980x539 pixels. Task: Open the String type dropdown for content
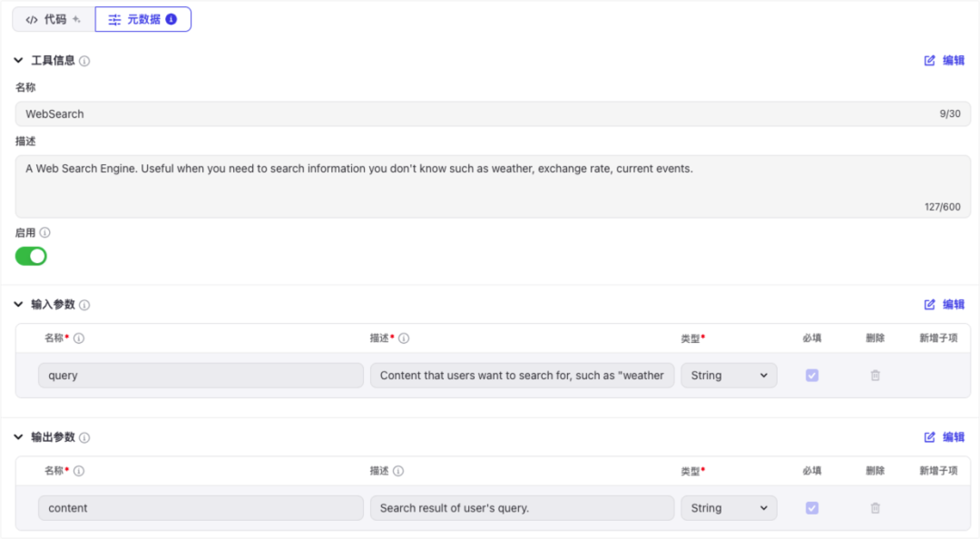729,508
